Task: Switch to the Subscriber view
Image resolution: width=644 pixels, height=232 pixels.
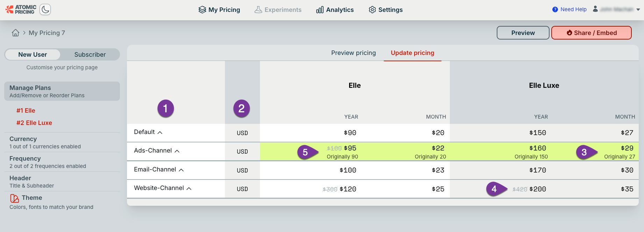Action: tap(90, 55)
